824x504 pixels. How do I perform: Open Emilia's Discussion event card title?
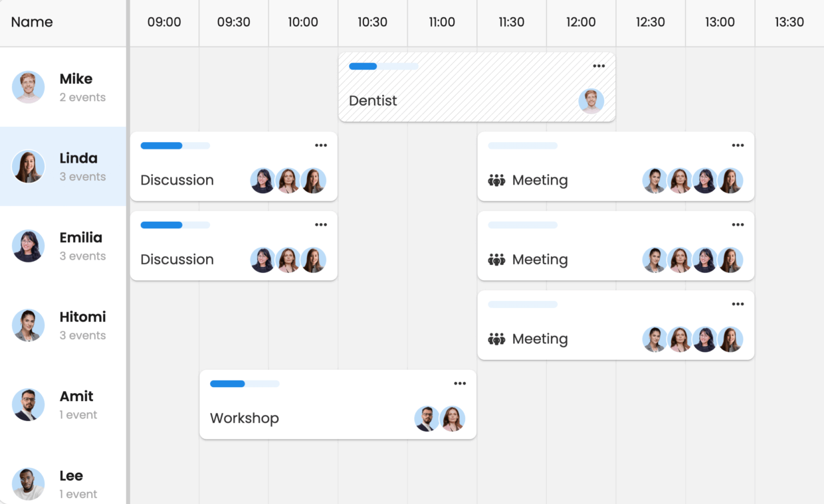click(177, 260)
